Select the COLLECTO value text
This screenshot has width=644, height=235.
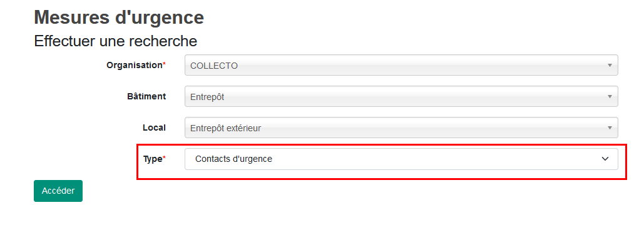click(214, 66)
